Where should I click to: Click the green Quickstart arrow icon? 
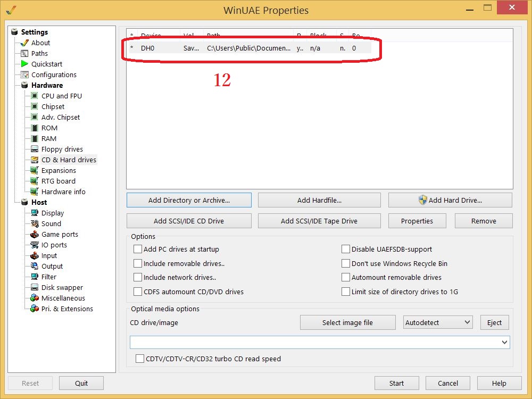click(24, 64)
